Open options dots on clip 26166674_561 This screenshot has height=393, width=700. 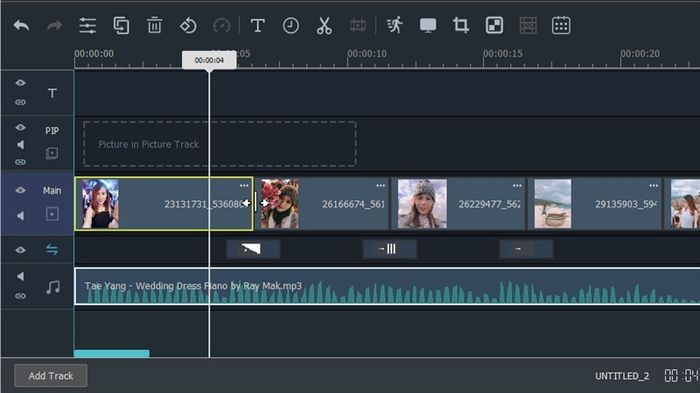coord(380,185)
